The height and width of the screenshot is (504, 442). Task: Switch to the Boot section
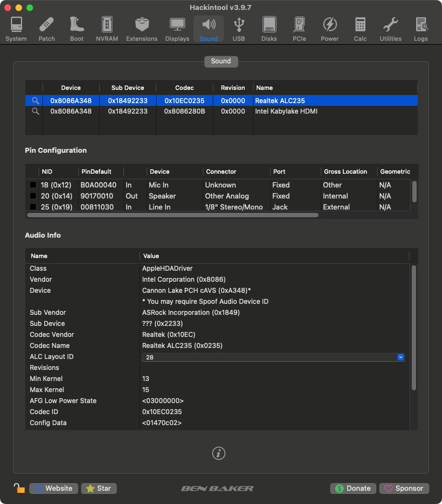tap(77, 29)
